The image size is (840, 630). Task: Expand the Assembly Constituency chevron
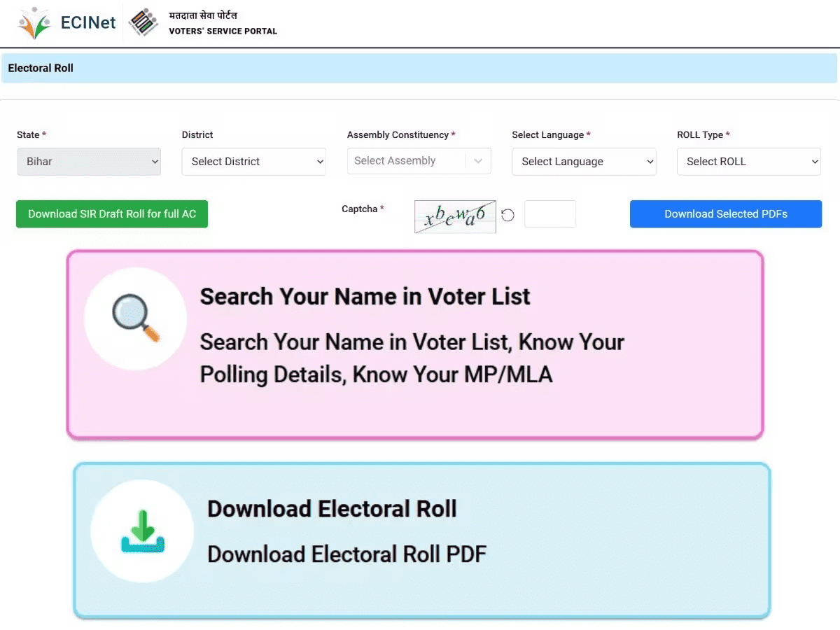478,161
